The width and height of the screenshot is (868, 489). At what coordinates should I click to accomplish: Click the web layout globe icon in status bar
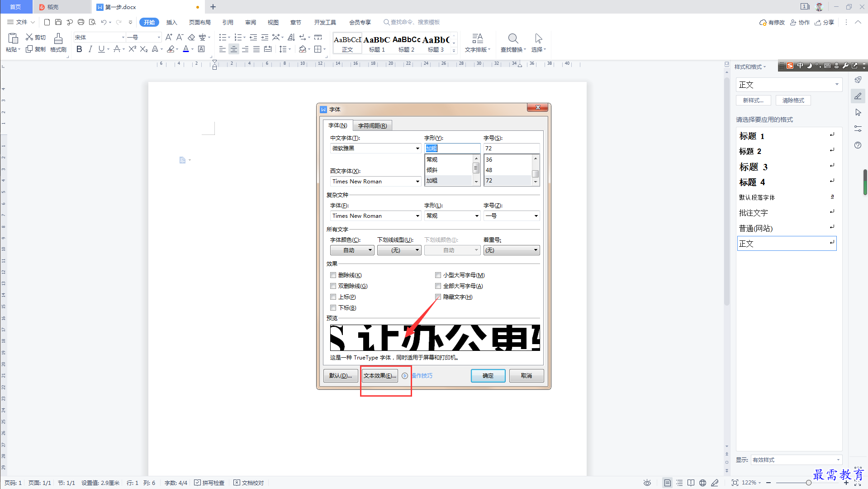tap(702, 483)
